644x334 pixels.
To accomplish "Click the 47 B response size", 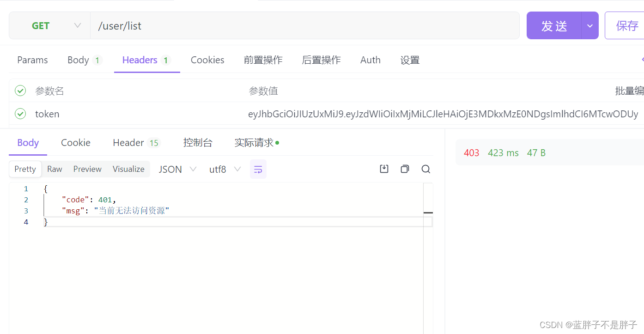I will (x=536, y=153).
